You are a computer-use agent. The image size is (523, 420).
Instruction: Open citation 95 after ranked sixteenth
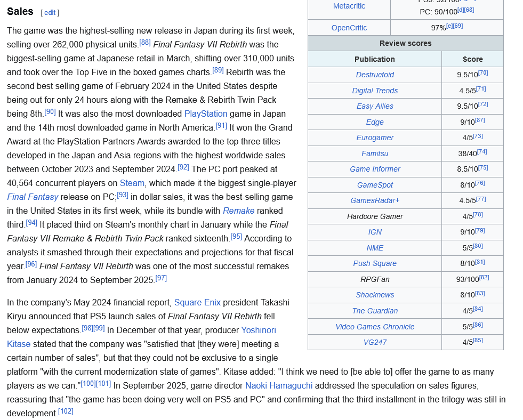236,236
